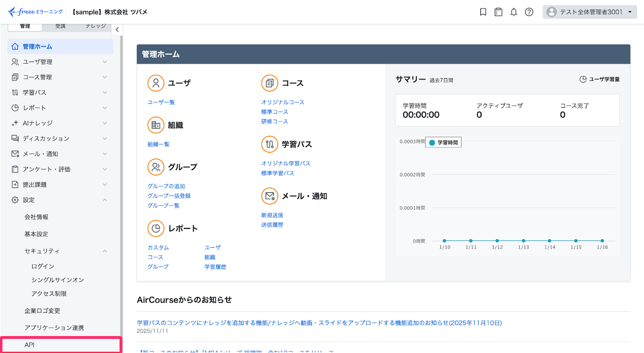
Task: Open the カスタム report link
Action: coord(158,247)
